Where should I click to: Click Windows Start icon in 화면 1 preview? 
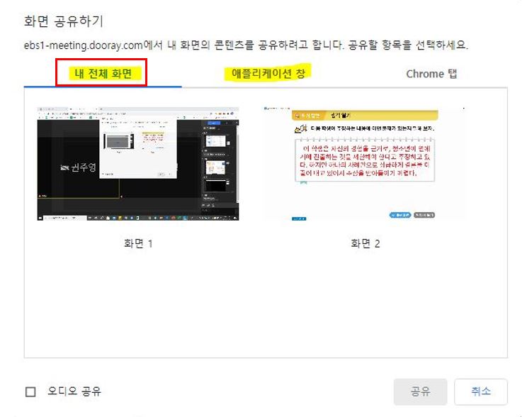40,218
